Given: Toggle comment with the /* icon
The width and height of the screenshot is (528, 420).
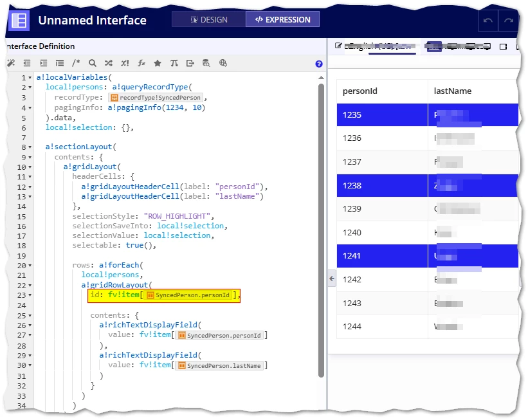Looking at the screenshot, I should pos(76,63).
